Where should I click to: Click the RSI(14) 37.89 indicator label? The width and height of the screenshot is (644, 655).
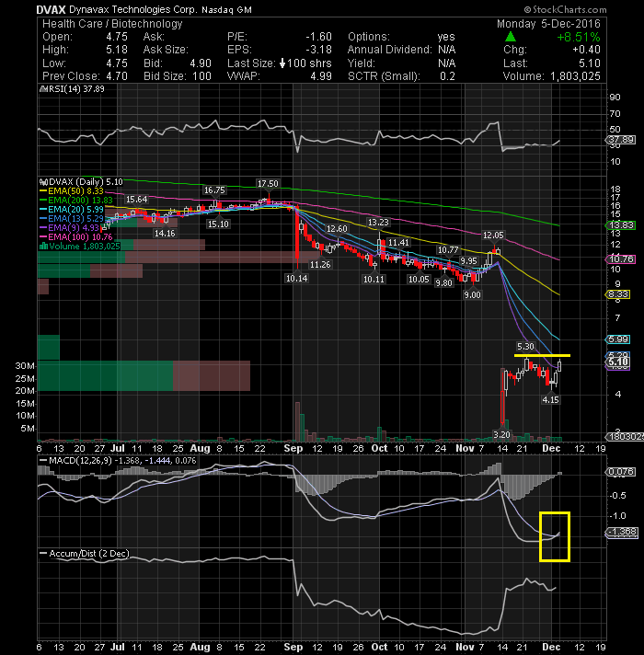tap(76, 89)
